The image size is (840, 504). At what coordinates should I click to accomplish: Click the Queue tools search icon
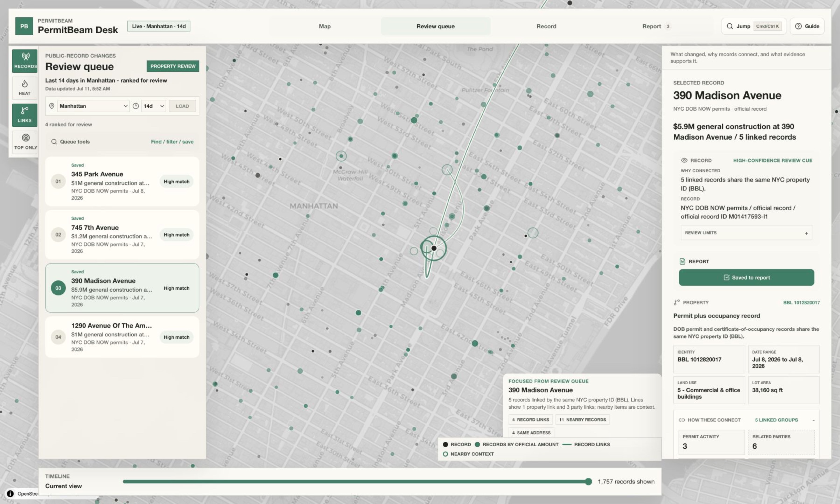(54, 142)
